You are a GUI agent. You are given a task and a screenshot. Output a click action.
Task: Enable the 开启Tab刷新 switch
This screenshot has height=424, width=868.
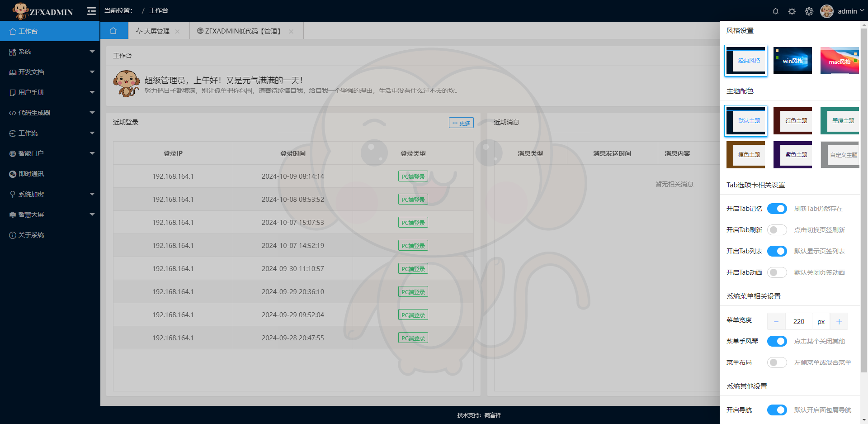777,230
